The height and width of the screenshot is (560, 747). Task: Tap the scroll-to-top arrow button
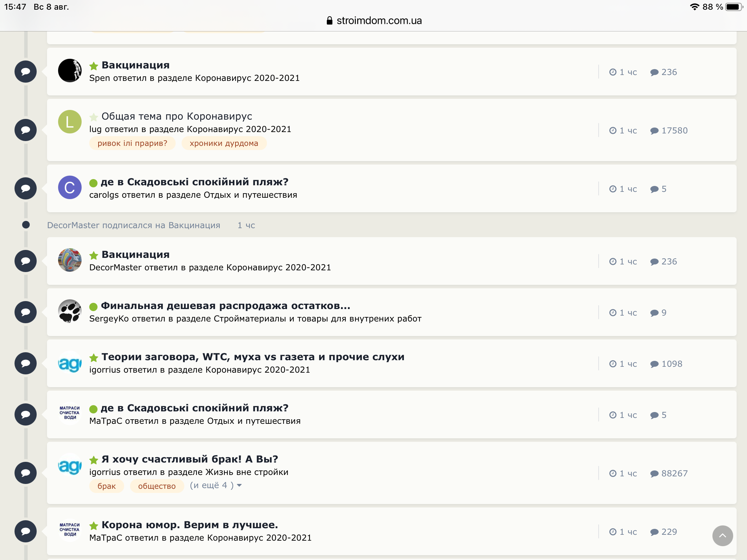pyautogui.click(x=722, y=536)
